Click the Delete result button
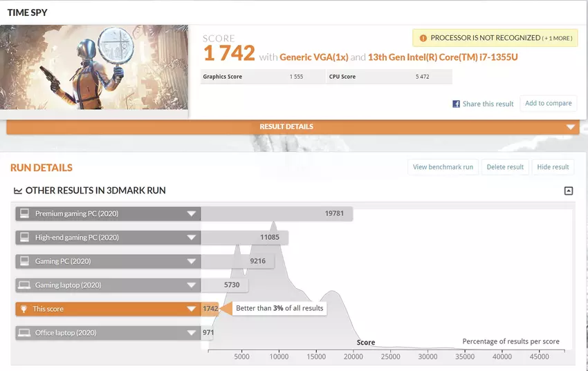Screen dimensions: 588x371 (505, 167)
